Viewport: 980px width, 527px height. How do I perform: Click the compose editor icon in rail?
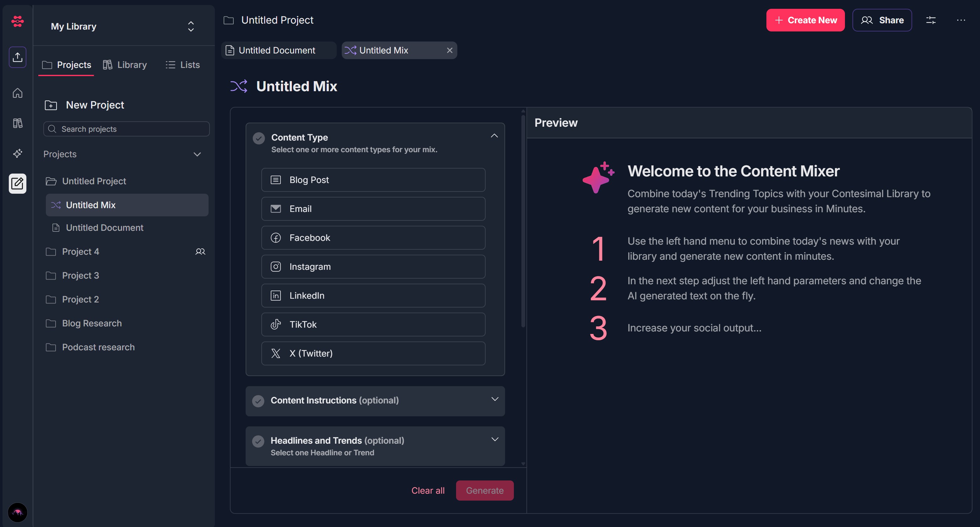(x=18, y=184)
